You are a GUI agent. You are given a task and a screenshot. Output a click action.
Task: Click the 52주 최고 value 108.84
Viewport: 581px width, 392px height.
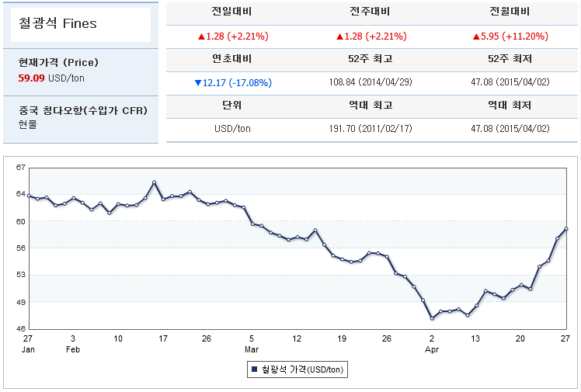pyautogui.click(x=370, y=83)
